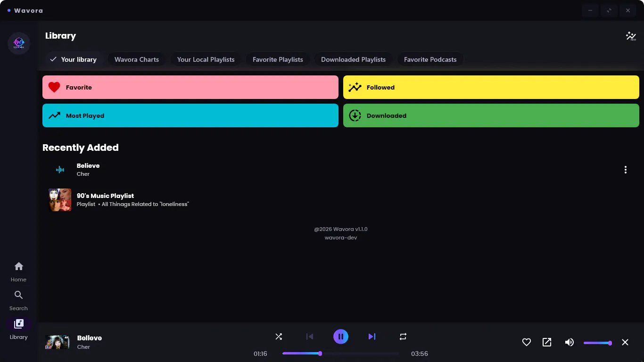644x362 pixels.
Task: Open the Most Played card
Action: pos(190,115)
